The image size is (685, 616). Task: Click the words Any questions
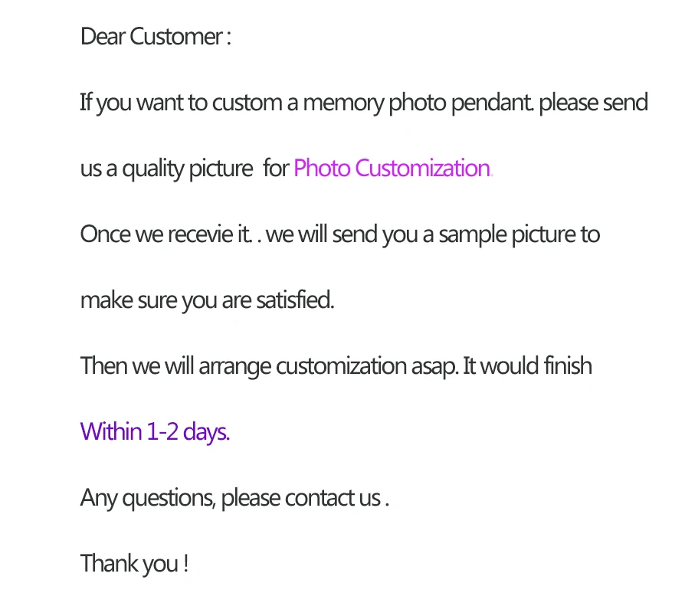[x=148, y=498]
